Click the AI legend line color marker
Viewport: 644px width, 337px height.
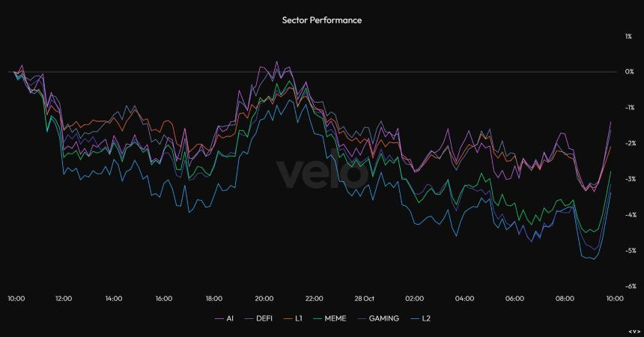[x=219, y=318]
